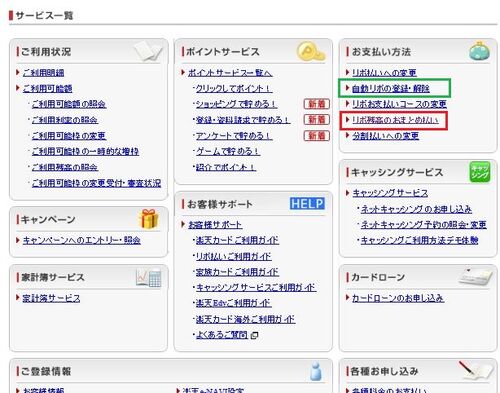500x393 pixels.
Task: Open リボ払いへの変更 link
Action: click(384, 73)
